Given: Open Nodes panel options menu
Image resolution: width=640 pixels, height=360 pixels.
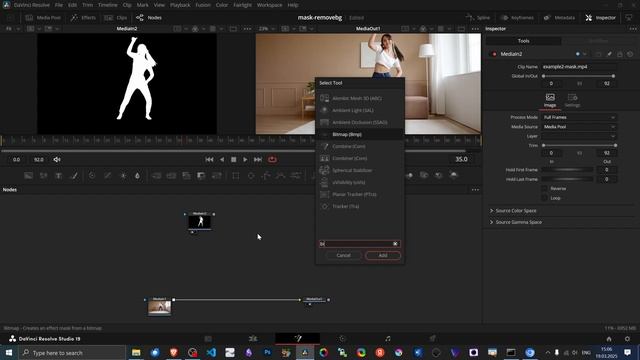Looking at the screenshot, I should [475, 190].
